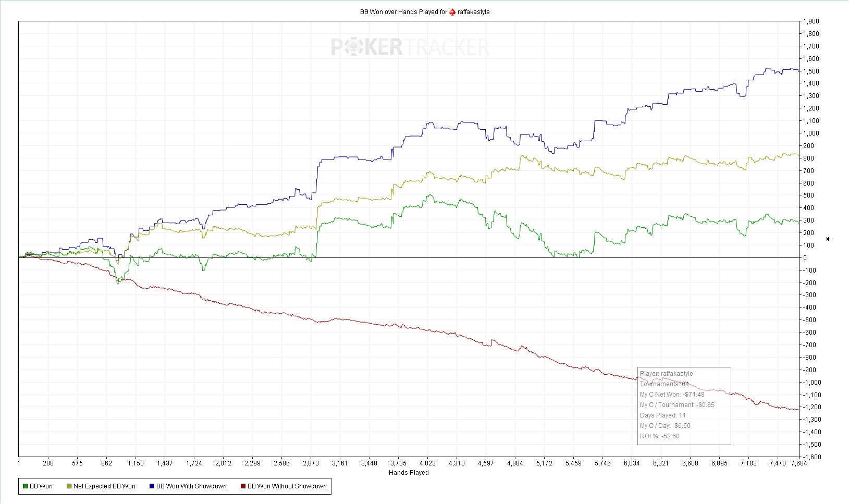
Task: Click the 2,012 x-axis tick label
Action: coord(224,463)
